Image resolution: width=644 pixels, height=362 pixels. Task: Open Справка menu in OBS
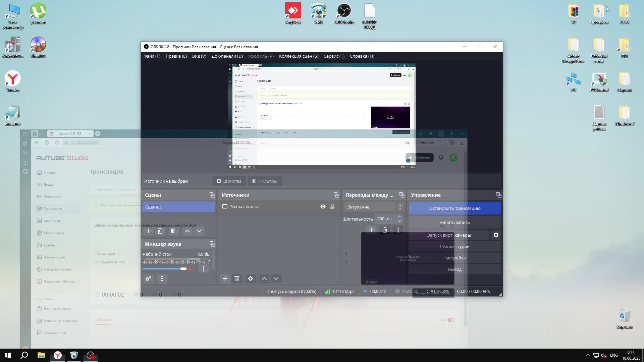pos(362,56)
